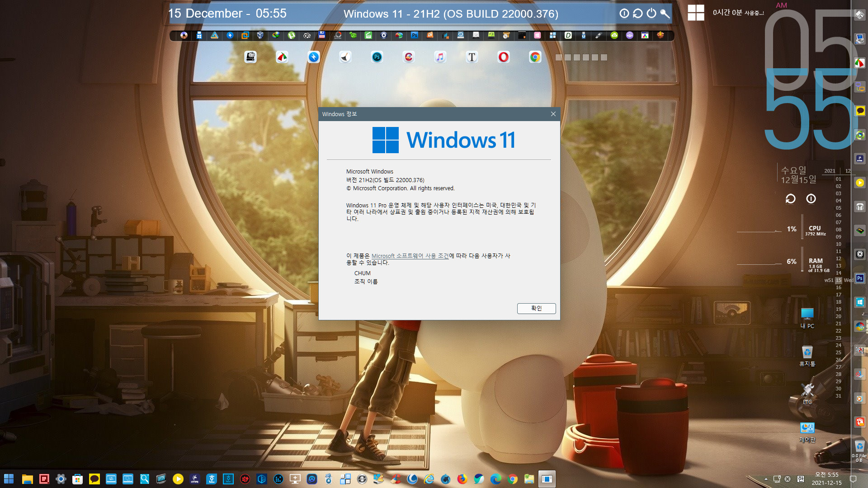
Task: Click the network icon in the system tray
Action: [777, 479]
